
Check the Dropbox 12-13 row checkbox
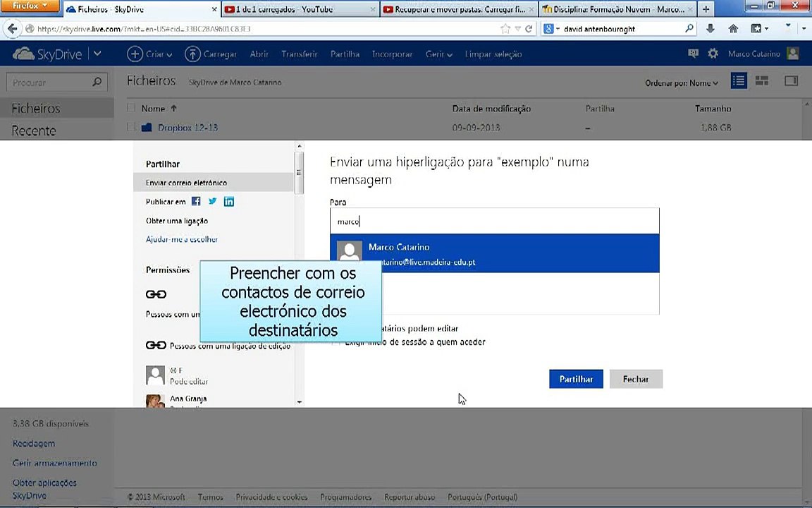click(x=131, y=126)
